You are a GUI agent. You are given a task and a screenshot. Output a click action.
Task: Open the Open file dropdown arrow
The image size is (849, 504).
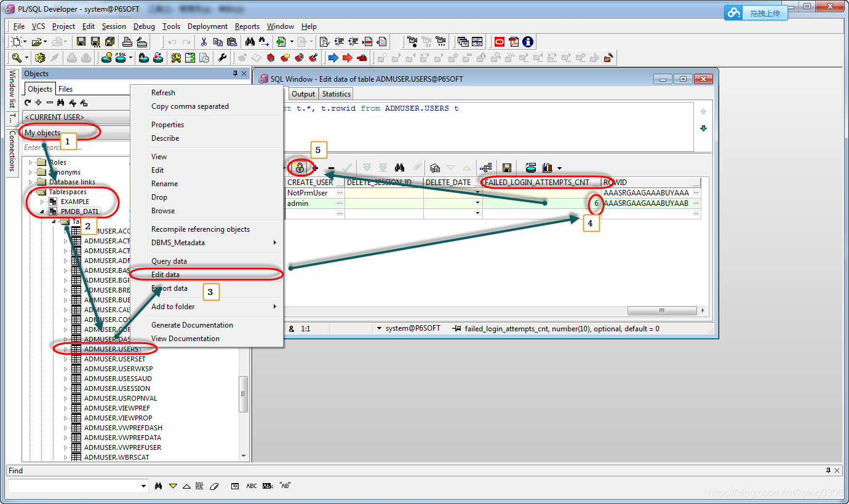[x=45, y=42]
